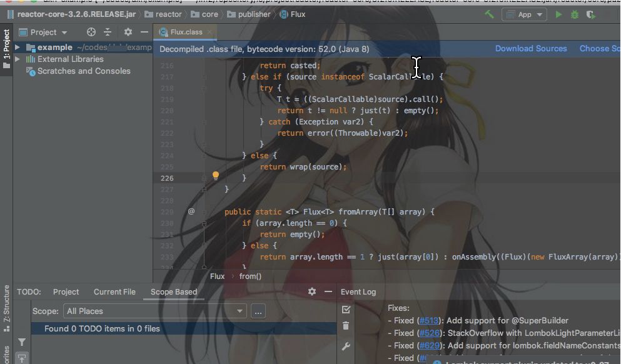Click the TODO filter funnel icon
This screenshot has height=364, width=621.
(x=22, y=342)
